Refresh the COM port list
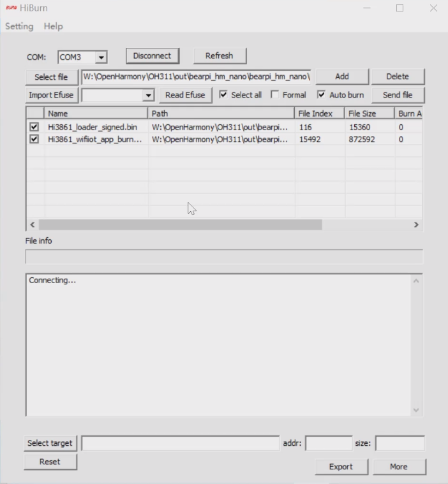 pyautogui.click(x=220, y=56)
